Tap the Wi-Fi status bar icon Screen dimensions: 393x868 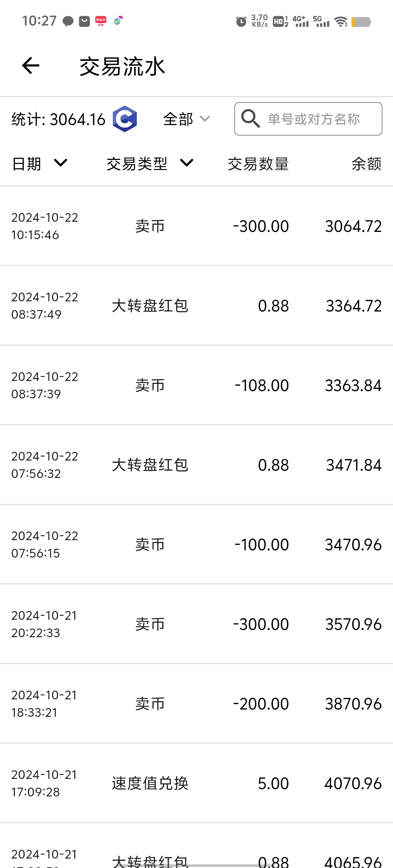(341, 22)
